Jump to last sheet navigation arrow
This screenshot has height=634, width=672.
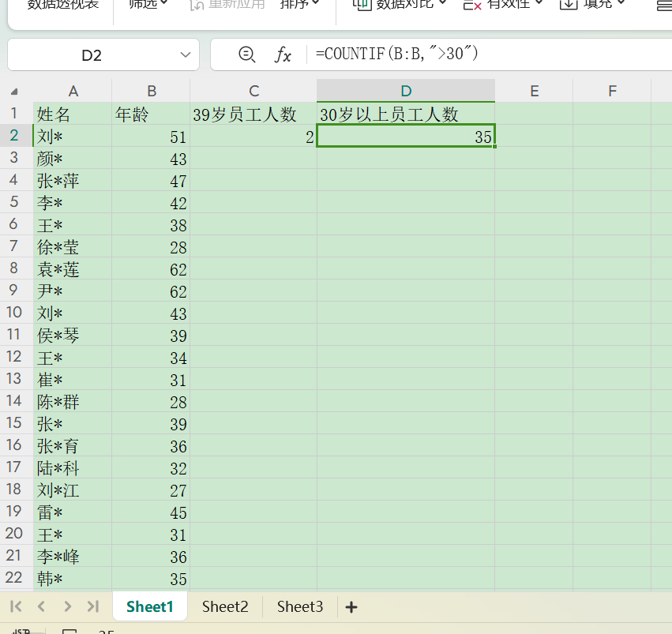pos(93,606)
